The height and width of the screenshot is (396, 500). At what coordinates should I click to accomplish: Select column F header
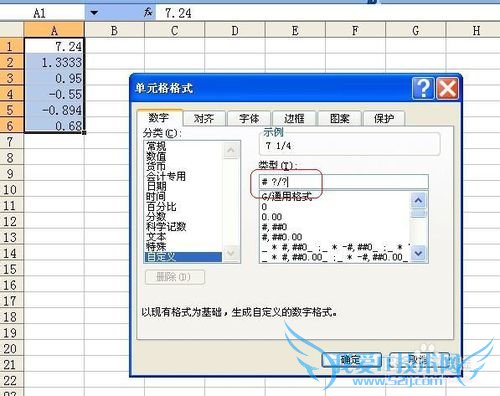[x=355, y=30]
